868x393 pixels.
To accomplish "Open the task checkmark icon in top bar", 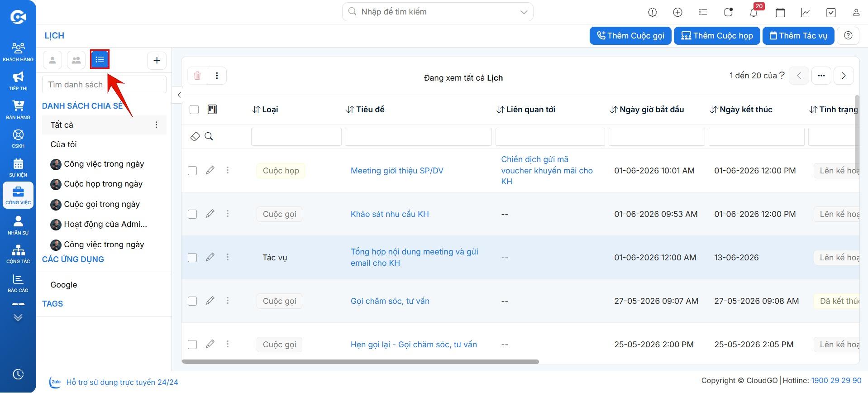I will pyautogui.click(x=831, y=12).
